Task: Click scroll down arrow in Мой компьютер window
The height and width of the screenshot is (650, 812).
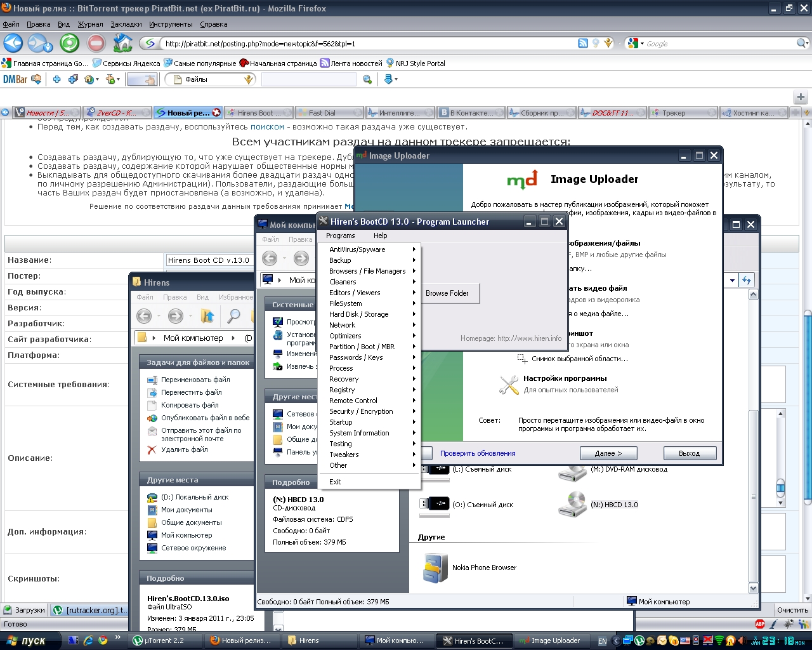Action: 754,588
